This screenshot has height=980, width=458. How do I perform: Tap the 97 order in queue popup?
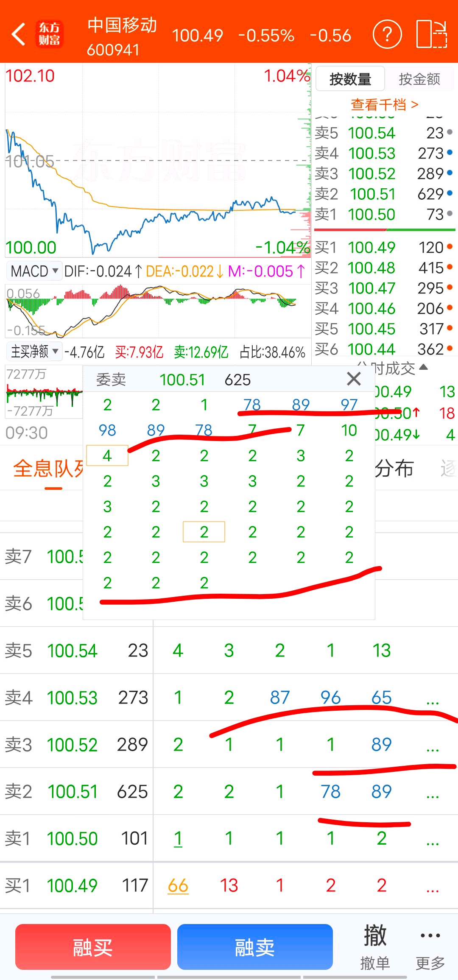[x=349, y=405]
